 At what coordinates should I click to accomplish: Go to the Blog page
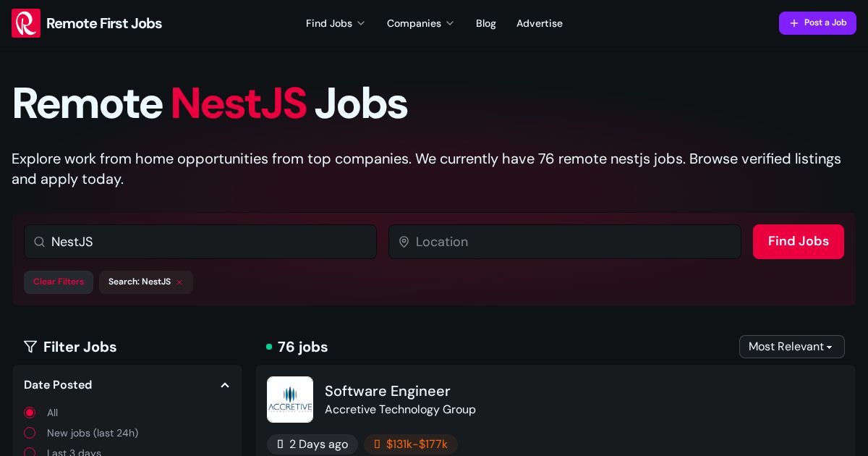[x=486, y=23]
